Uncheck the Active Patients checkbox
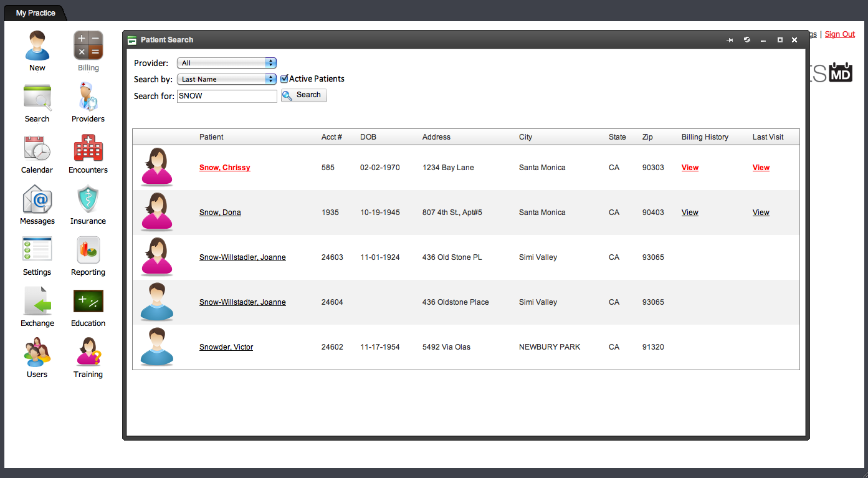Image resolution: width=868 pixels, height=478 pixels. 284,79
